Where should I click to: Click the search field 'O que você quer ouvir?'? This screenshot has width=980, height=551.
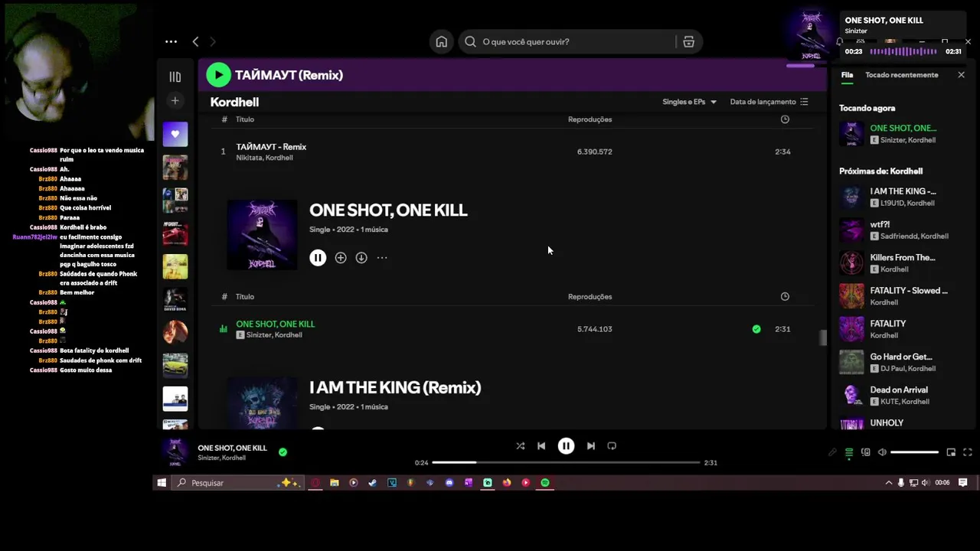(579, 42)
